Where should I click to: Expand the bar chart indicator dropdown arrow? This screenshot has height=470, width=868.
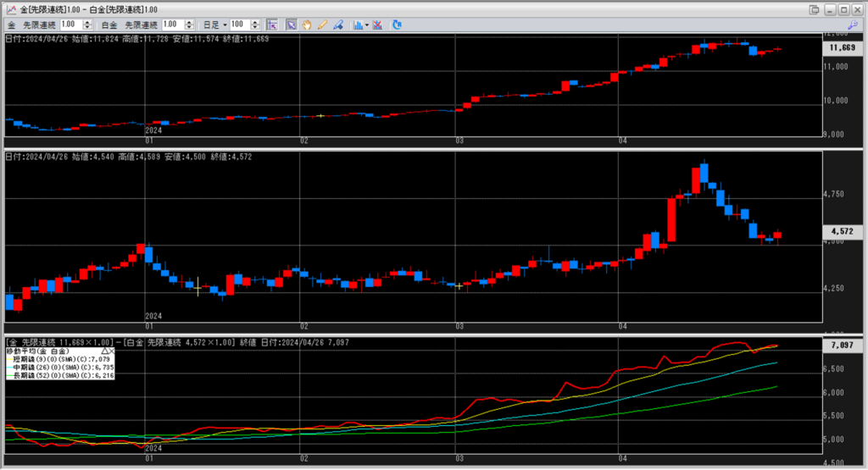pos(366,25)
